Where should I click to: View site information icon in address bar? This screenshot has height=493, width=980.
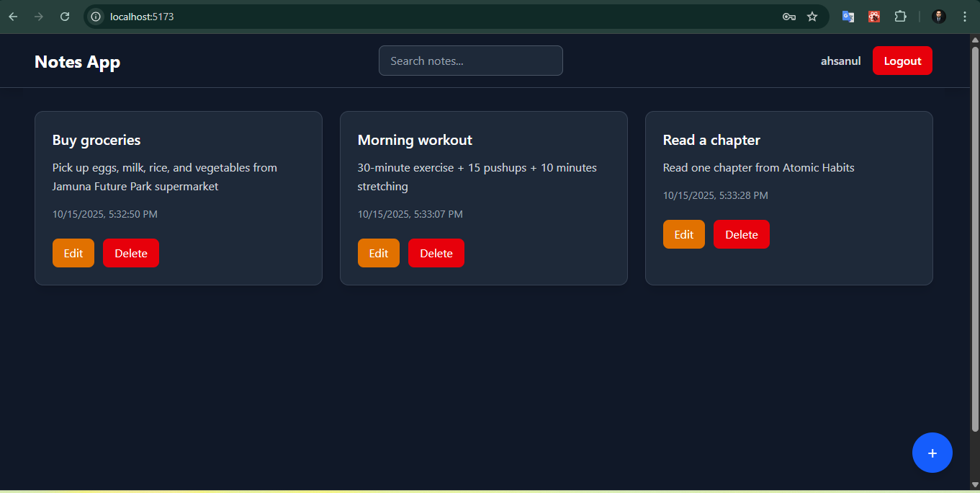click(x=96, y=17)
